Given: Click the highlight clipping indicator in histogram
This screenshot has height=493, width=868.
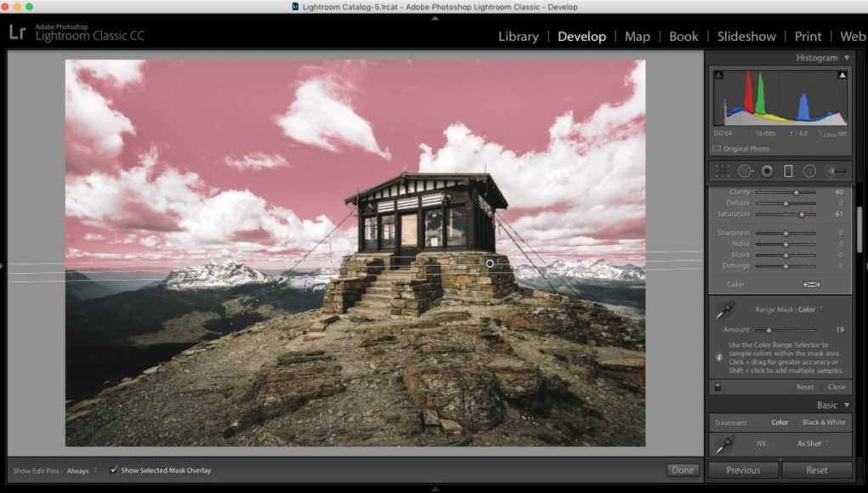Looking at the screenshot, I should pos(842,75).
